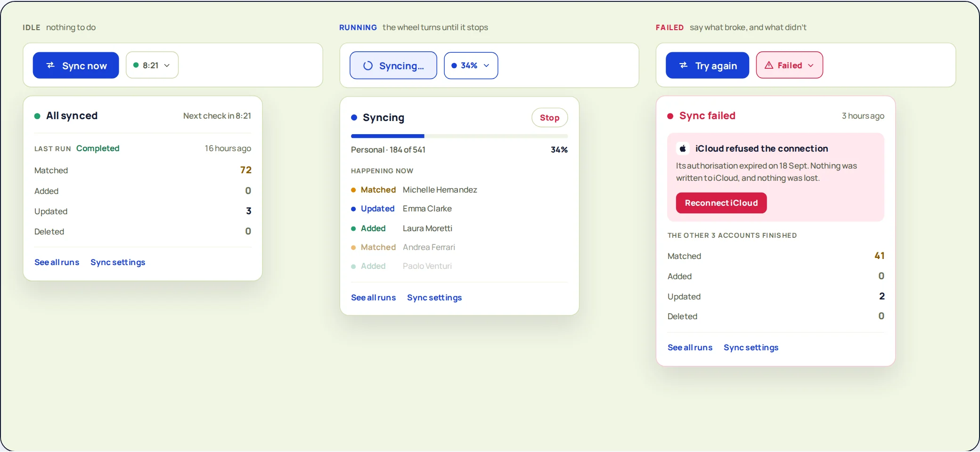This screenshot has height=452, width=980.
Task: Open Sync settings in Sync failed card
Action: 751,347
